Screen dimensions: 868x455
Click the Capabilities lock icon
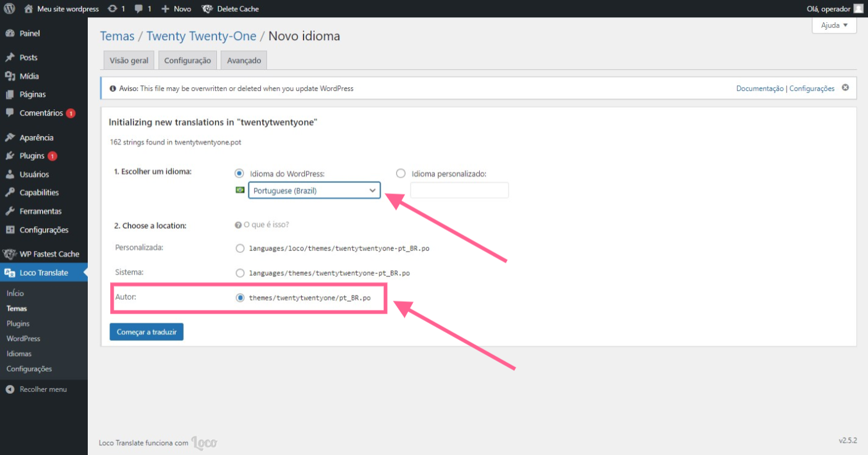(x=10, y=193)
